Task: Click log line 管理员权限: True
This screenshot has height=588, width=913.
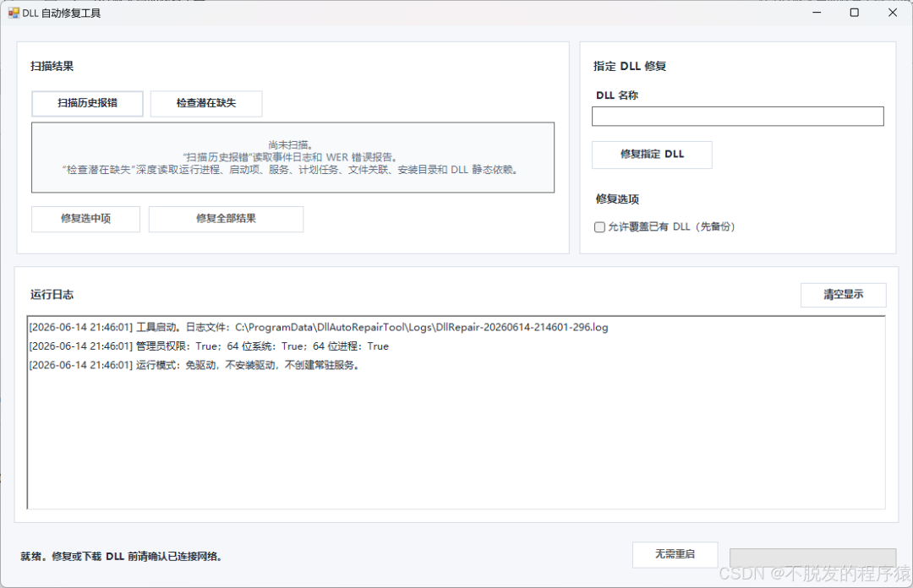Action: coord(209,346)
